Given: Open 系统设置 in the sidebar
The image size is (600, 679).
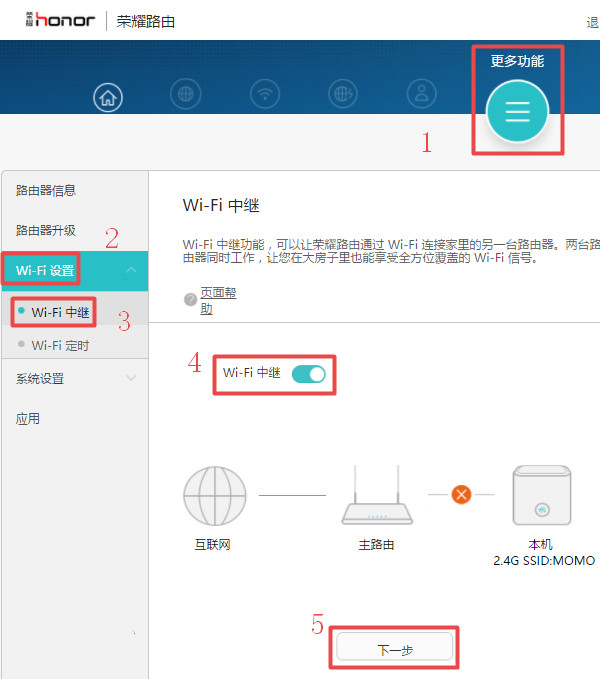Looking at the screenshot, I should (x=40, y=379).
